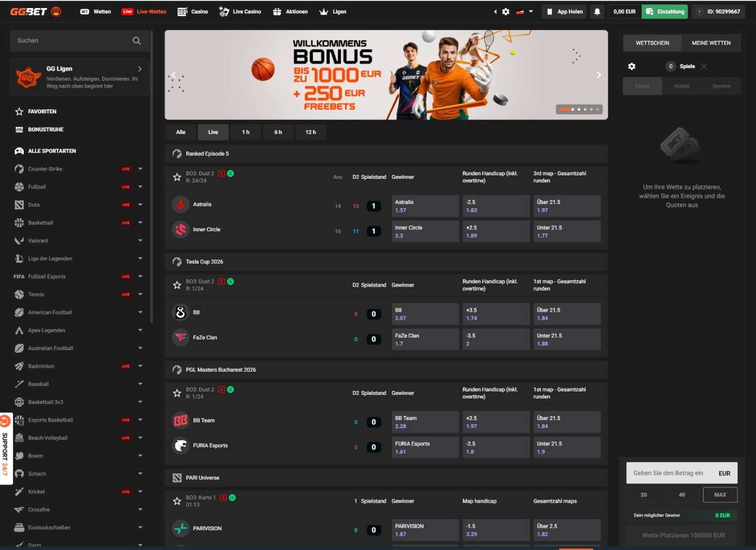
Task: Open Support 24/7 side tab
Action: pyautogui.click(x=6, y=448)
